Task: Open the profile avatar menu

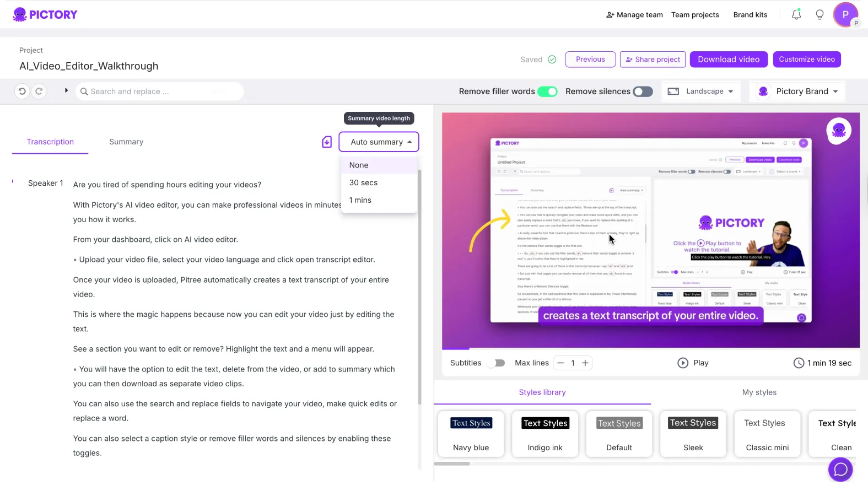Action: (x=845, y=15)
